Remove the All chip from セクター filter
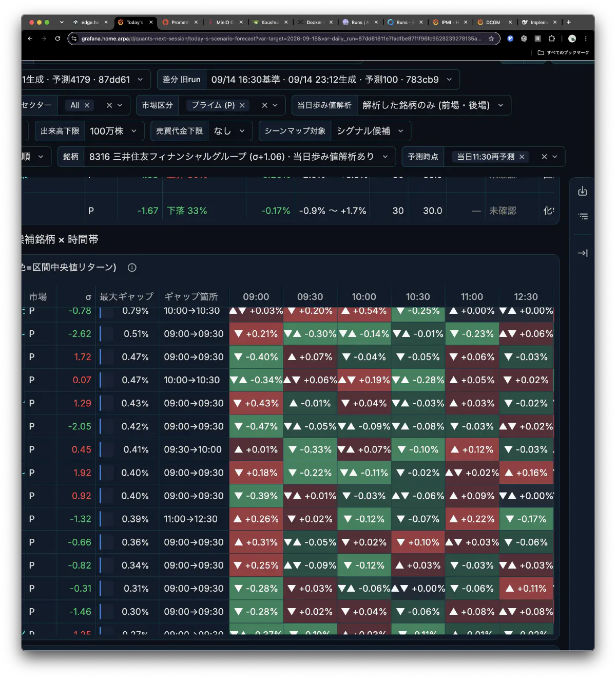This screenshot has height=679, width=616. pos(87,105)
